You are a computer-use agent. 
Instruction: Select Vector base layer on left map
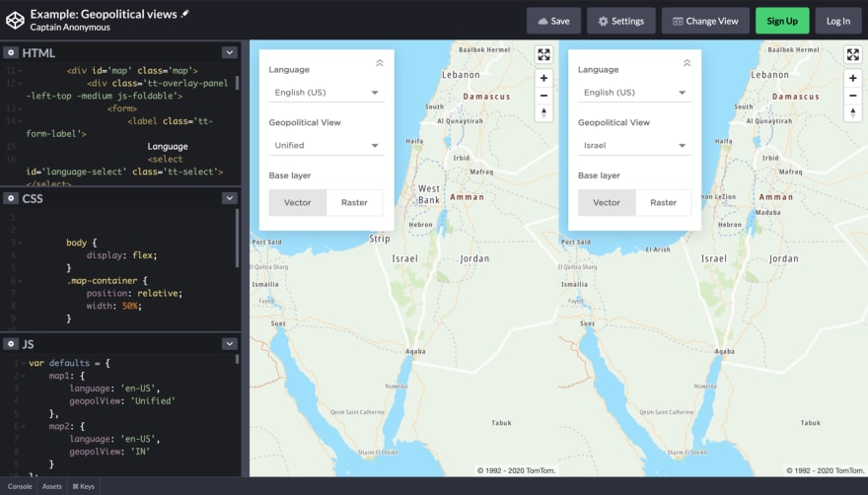pos(298,203)
